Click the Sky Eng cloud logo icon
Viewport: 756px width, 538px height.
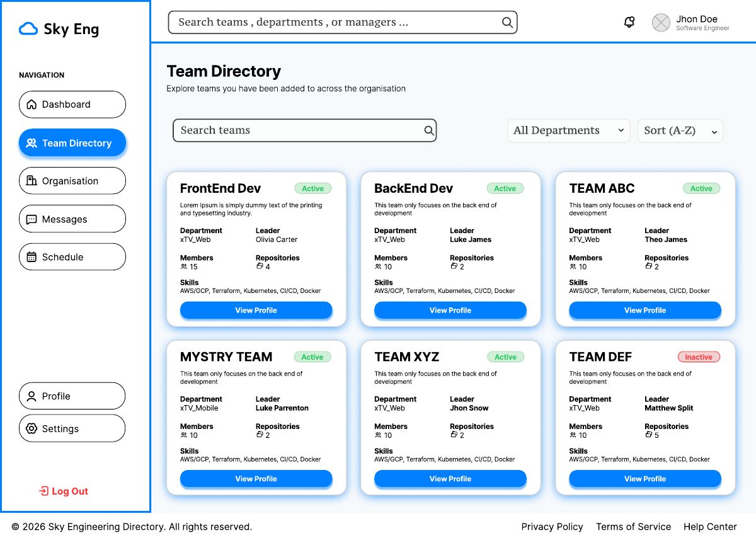(x=28, y=29)
